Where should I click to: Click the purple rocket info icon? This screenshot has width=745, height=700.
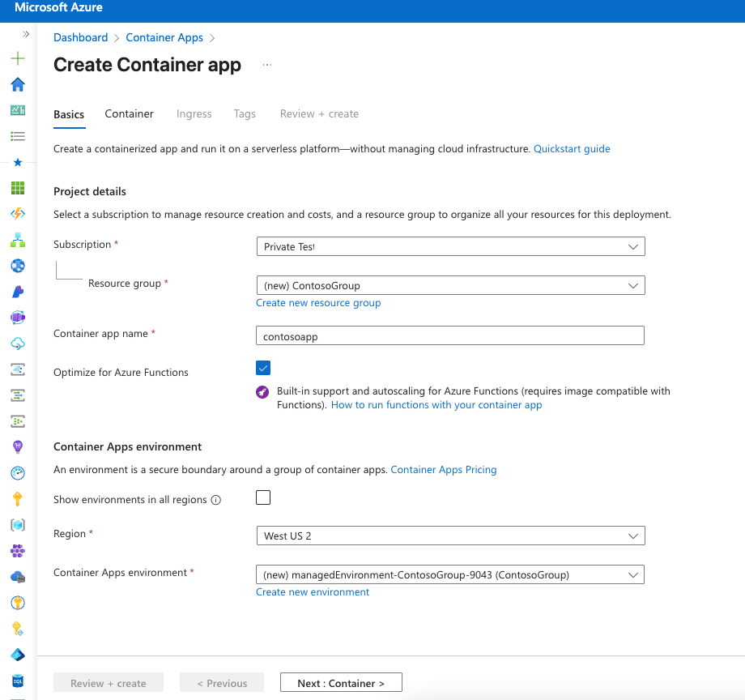(262, 391)
